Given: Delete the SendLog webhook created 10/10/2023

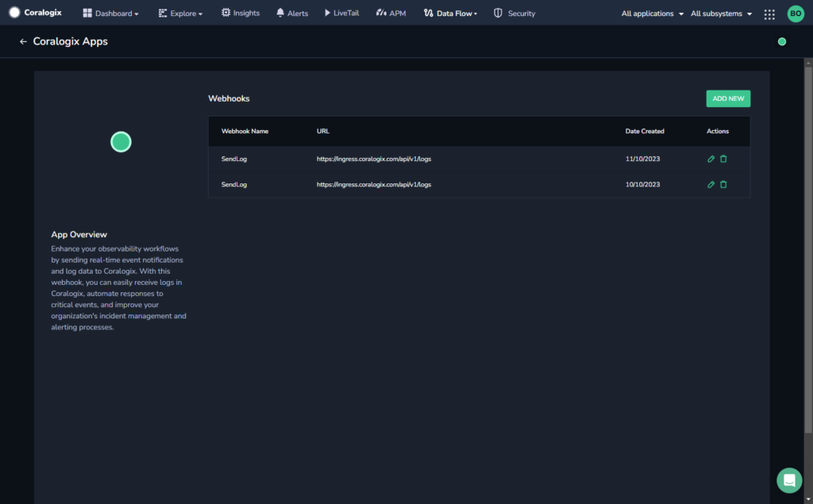Looking at the screenshot, I should tap(723, 184).
